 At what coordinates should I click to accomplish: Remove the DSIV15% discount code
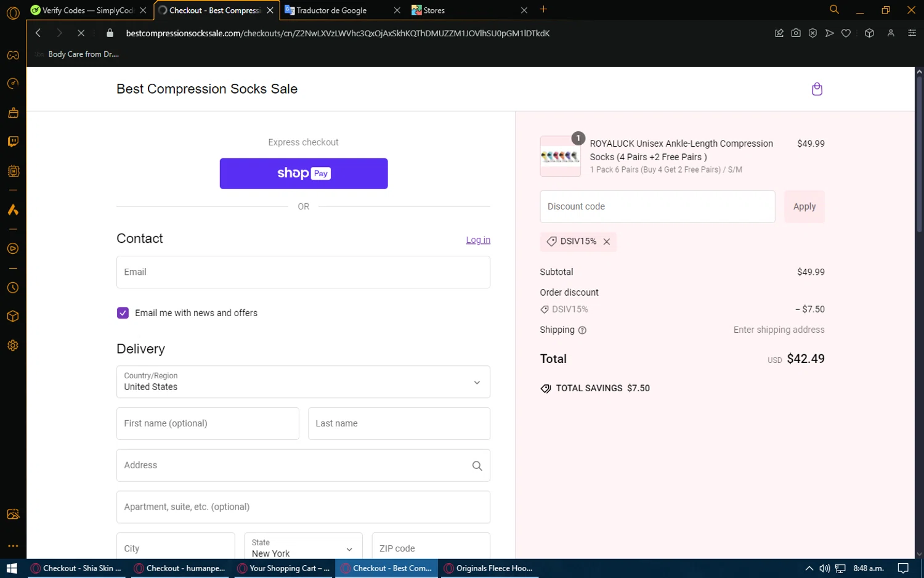click(x=607, y=242)
